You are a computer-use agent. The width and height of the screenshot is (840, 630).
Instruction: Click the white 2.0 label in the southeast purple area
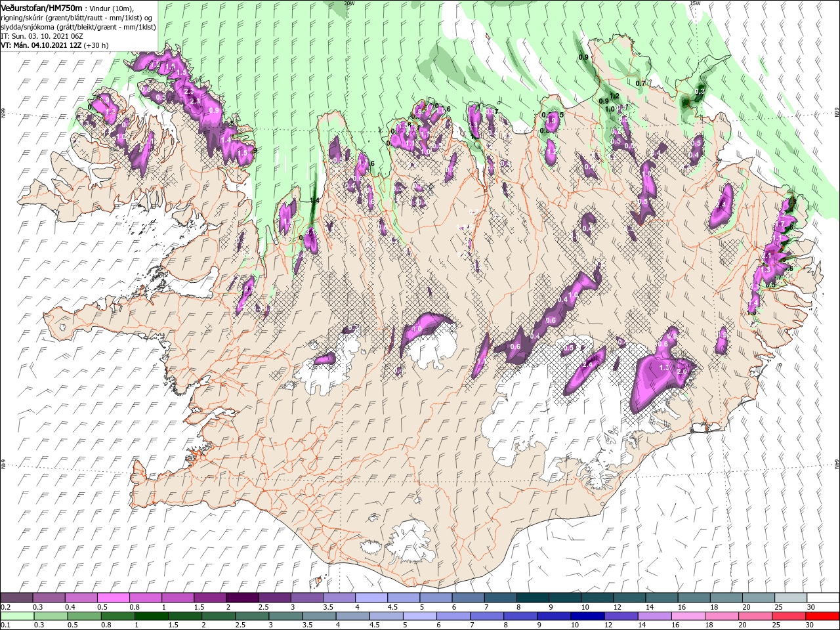click(x=681, y=371)
